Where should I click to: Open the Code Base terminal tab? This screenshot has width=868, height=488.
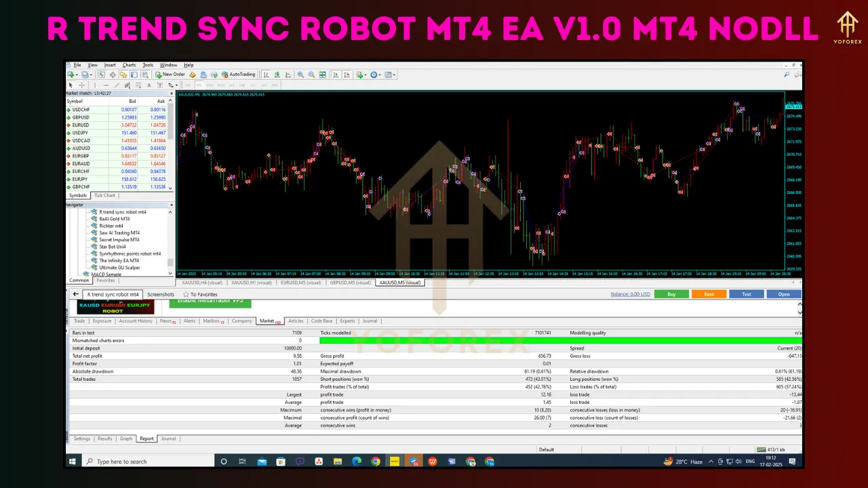tap(321, 321)
